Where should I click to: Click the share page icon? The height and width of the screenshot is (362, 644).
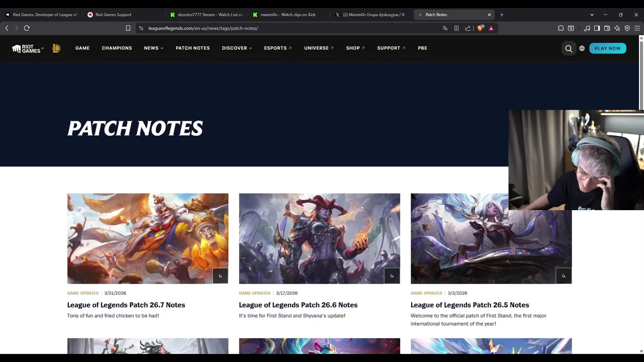[468, 28]
